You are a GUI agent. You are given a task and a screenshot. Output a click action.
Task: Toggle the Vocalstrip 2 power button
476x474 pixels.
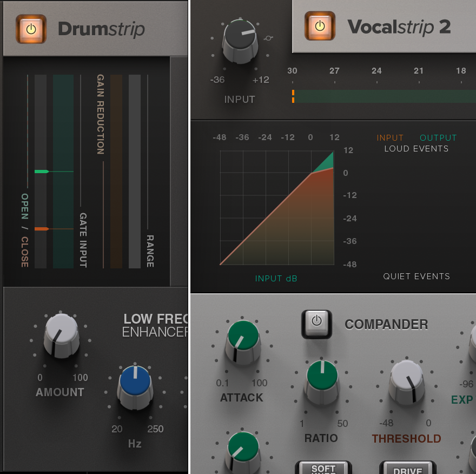pos(319,25)
